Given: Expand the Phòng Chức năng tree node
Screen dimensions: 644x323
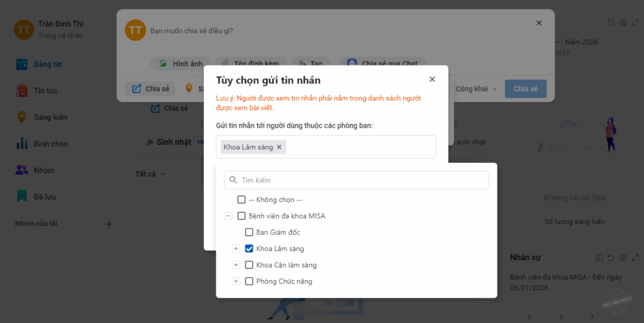Looking at the screenshot, I should tap(236, 281).
